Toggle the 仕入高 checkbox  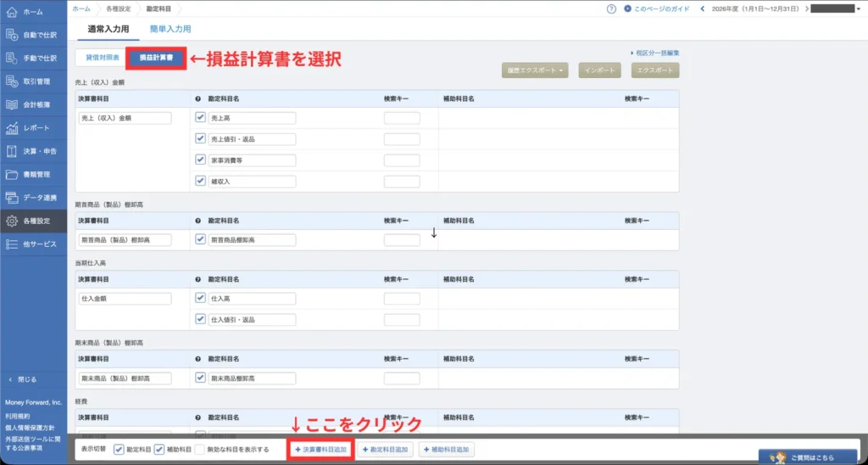tap(200, 298)
